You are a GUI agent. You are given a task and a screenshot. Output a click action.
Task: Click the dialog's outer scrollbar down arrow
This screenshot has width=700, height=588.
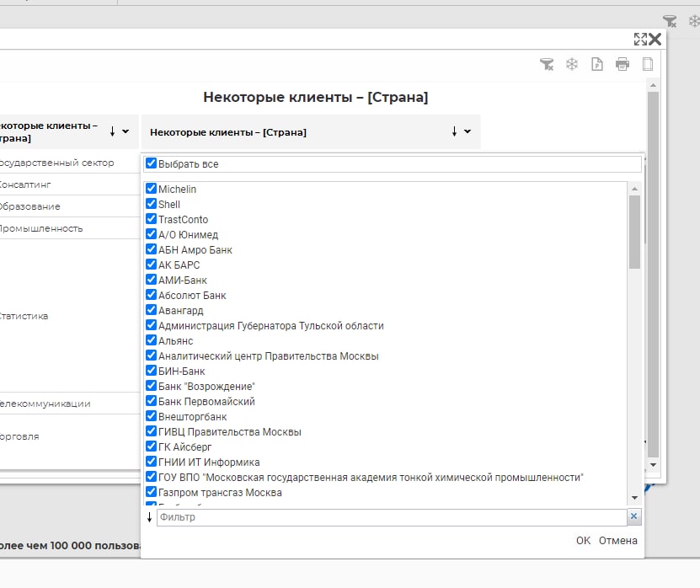point(653,465)
